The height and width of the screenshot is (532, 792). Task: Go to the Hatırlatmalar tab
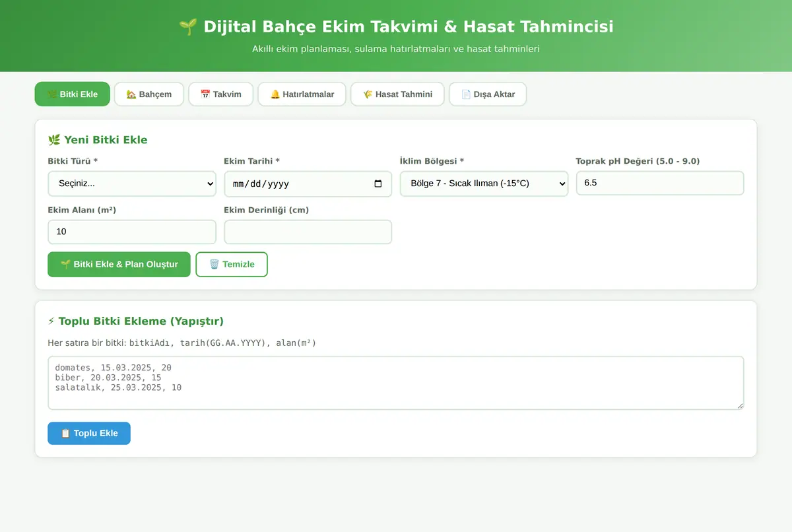pos(302,94)
